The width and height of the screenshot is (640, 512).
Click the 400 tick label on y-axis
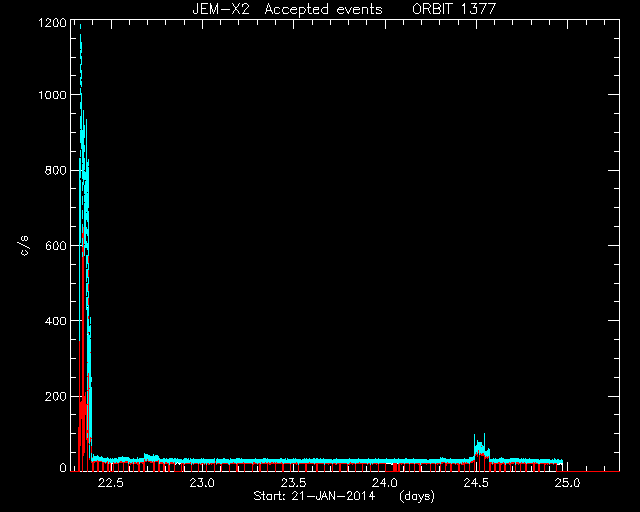coord(56,321)
